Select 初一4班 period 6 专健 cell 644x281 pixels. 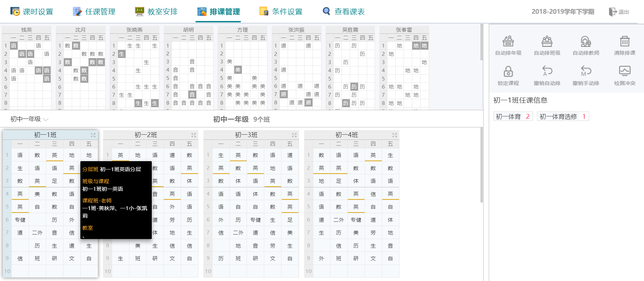click(356, 220)
